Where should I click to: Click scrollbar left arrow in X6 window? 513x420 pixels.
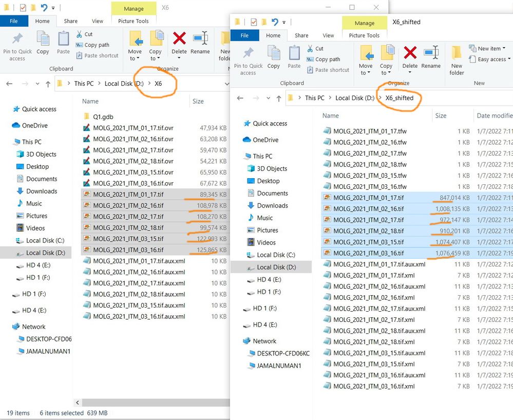point(78,403)
